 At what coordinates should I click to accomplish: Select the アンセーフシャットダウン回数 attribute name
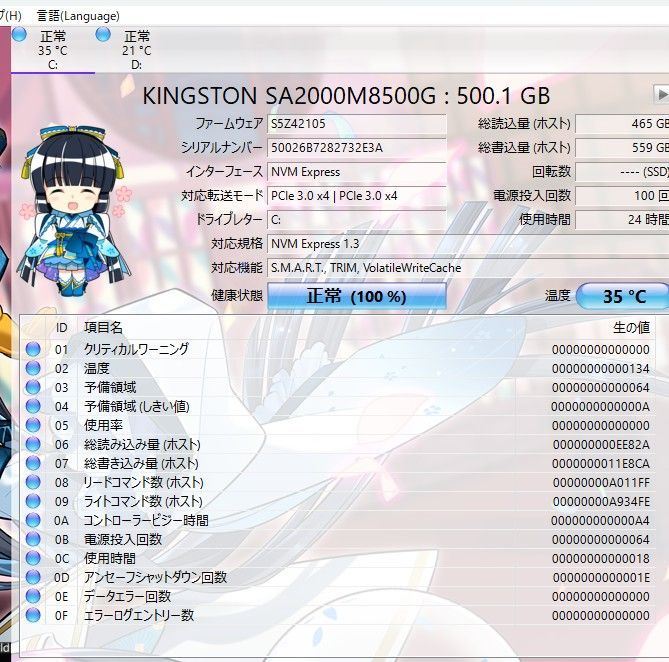click(x=155, y=577)
